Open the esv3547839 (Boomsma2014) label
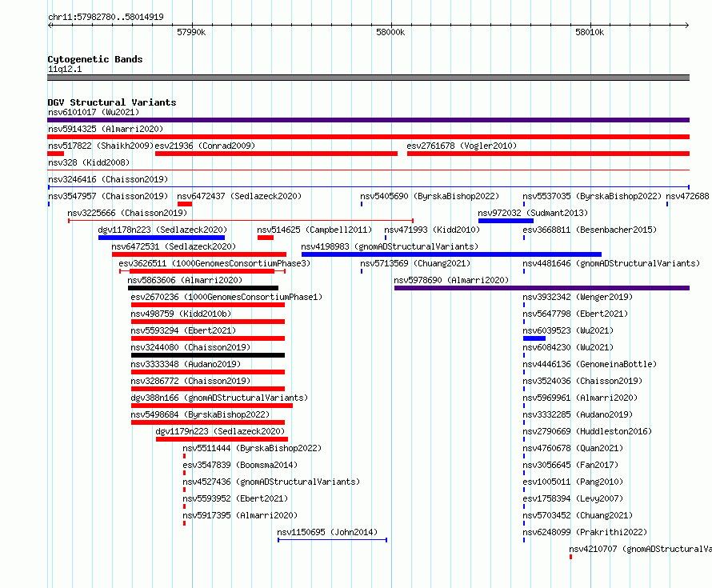Image resolution: width=712 pixels, height=588 pixels. 240,465
